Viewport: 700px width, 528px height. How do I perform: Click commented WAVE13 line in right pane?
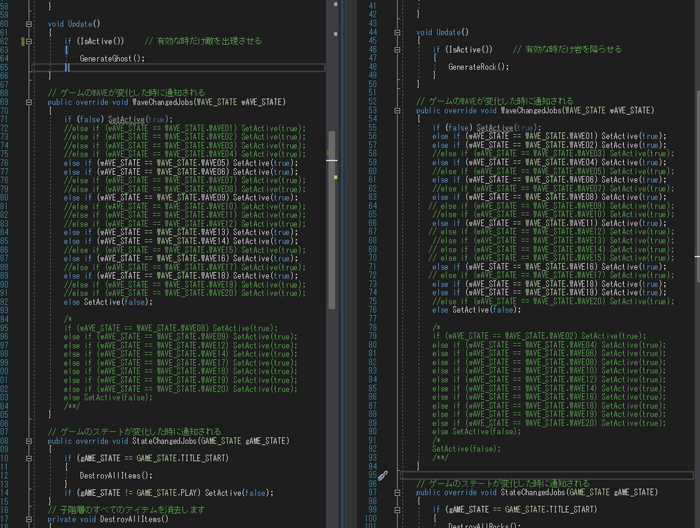point(553,241)
